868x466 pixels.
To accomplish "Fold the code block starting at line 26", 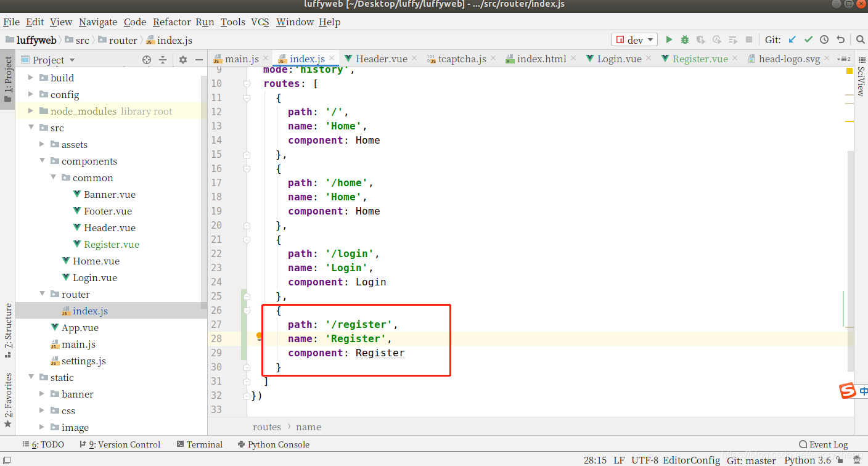I will pyautogui.click(x=247, y=310).
